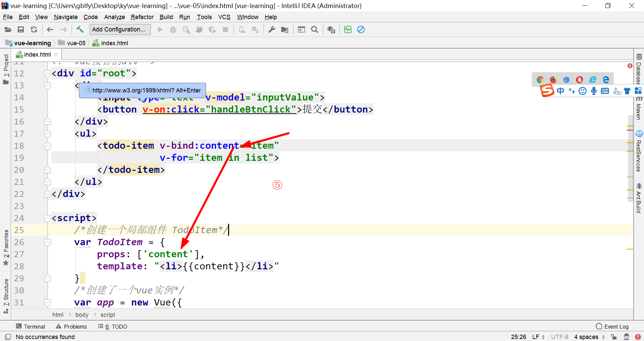This screenshot has height=341, width=644.
Task: Click the Debug bug icon
Action: [x=173, y=30]
